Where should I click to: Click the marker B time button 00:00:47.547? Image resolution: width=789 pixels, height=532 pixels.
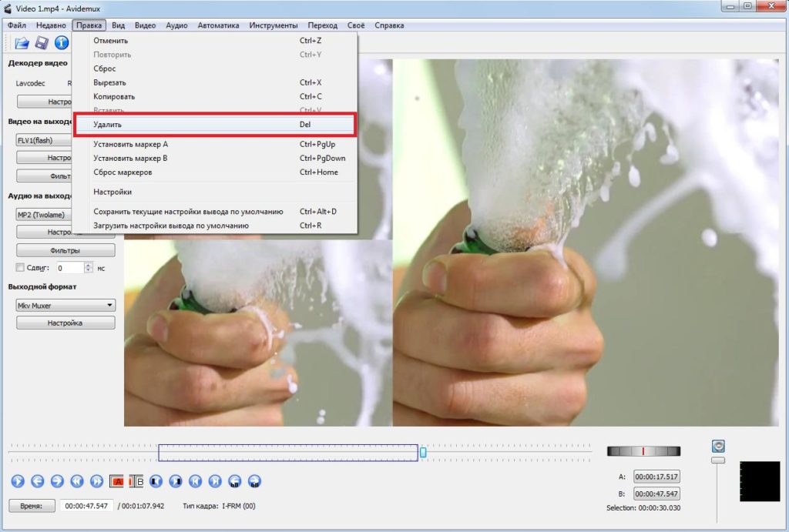coord(656,494)
